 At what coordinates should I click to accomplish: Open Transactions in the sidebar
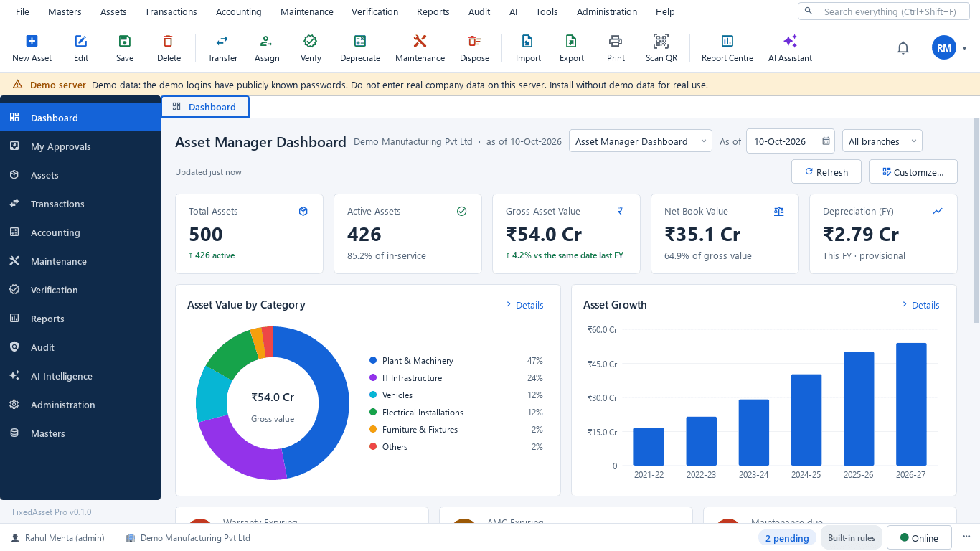point(80,204)
